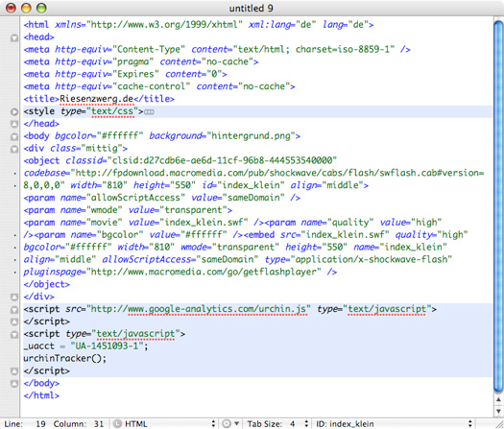Click the application/x-shockwave-flash type value

(x=371, y=260)
